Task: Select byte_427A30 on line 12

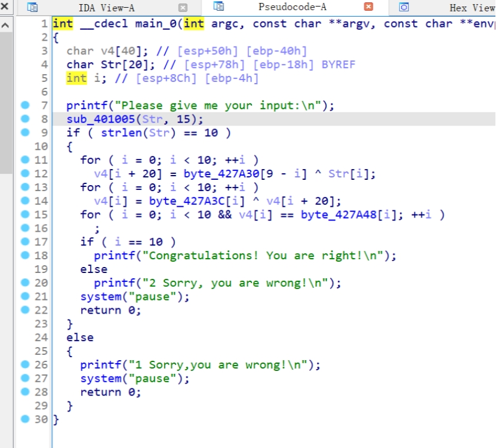Action: (x=221, y=174)
